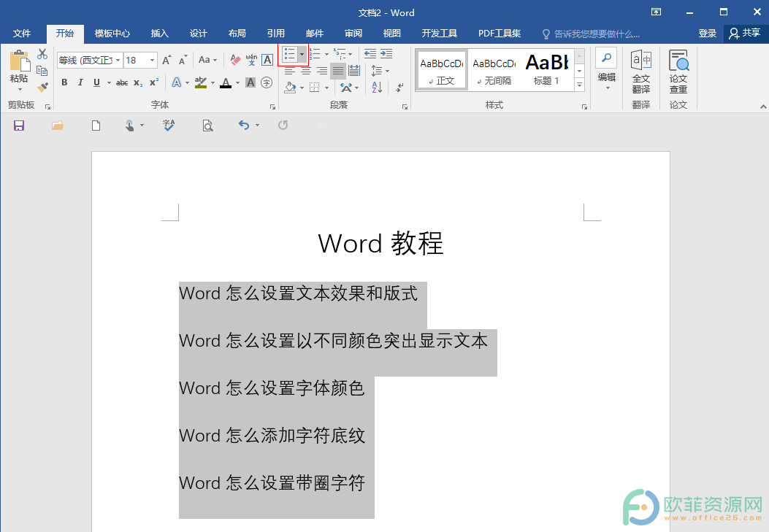Select the Format Painter brush
The width and height of the screenshot is (769, 532).
point(42,87)
